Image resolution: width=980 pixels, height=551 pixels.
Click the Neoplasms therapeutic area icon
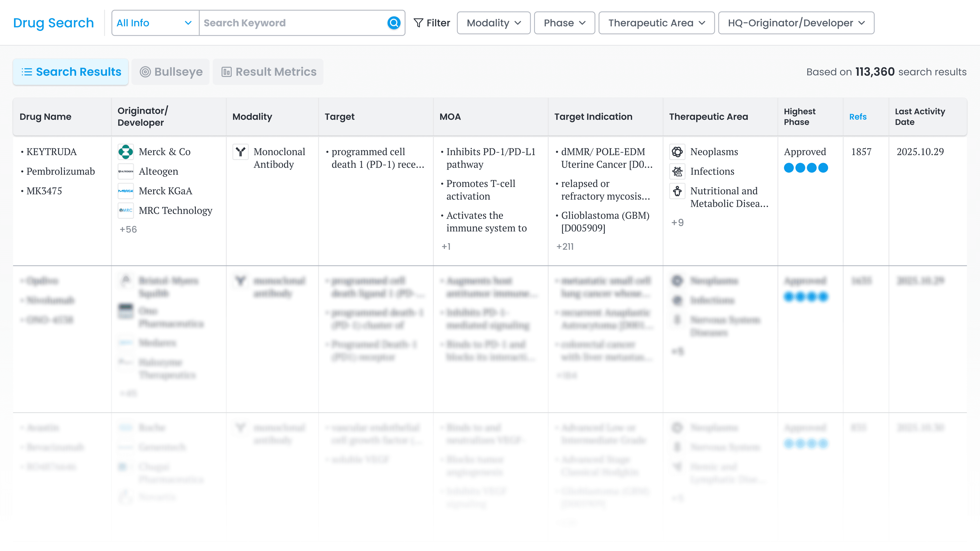coord(677,152)
